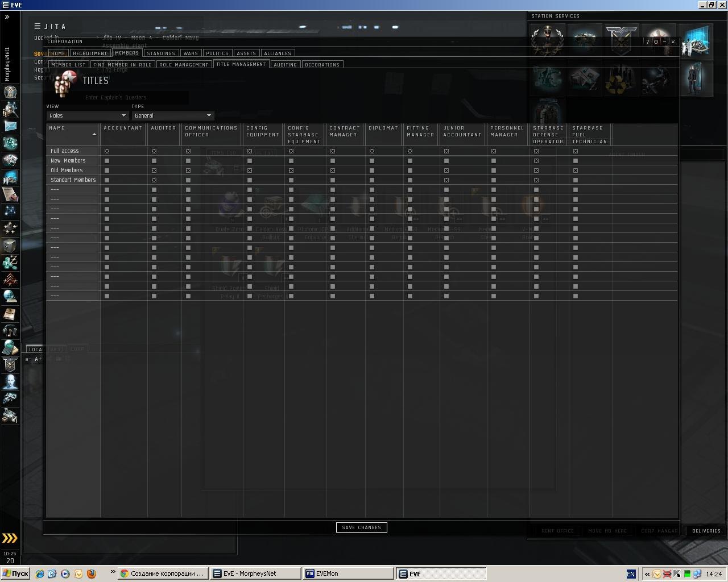The image size is (728, 582).
Task: Launch Firefox from the quick launch bar
Action: [x=91, y=573]
